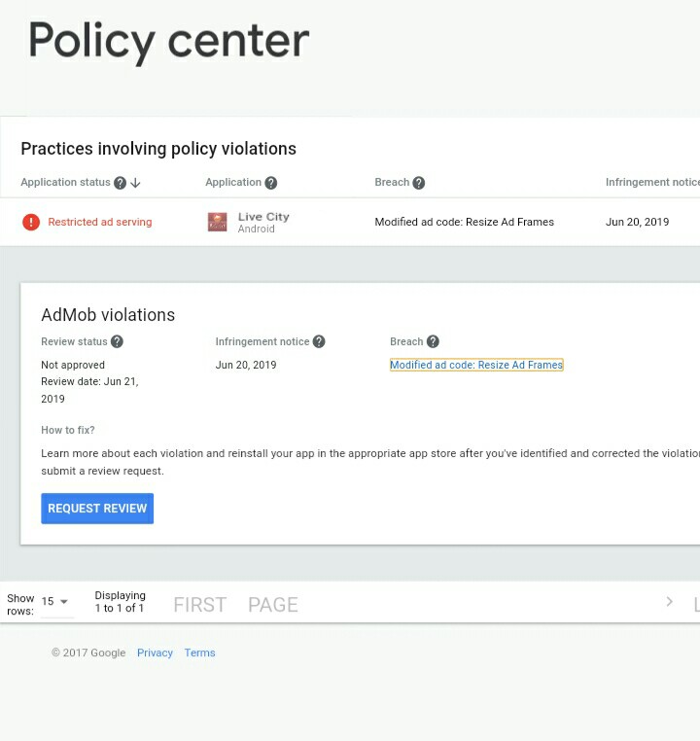Click the Live City app icon
Viewport: 700px width, 741px height.
(217, 222)
